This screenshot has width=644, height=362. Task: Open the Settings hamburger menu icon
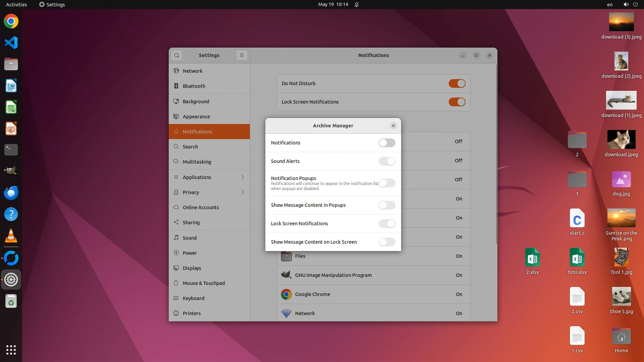click(241, 55)
